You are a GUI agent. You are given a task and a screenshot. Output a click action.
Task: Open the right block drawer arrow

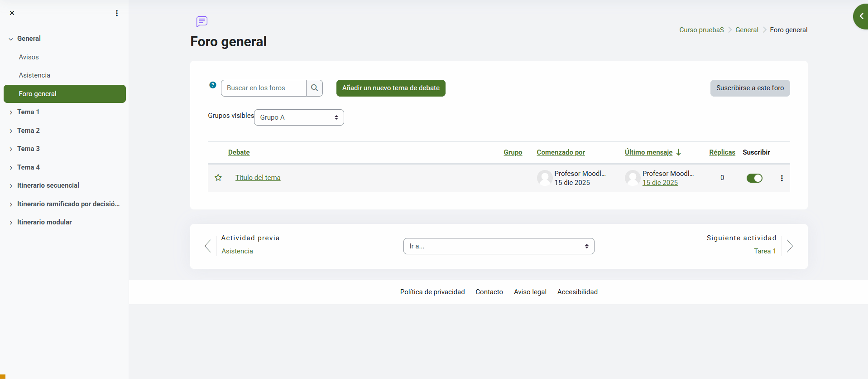pyautogui.click(x=861, y=16)
